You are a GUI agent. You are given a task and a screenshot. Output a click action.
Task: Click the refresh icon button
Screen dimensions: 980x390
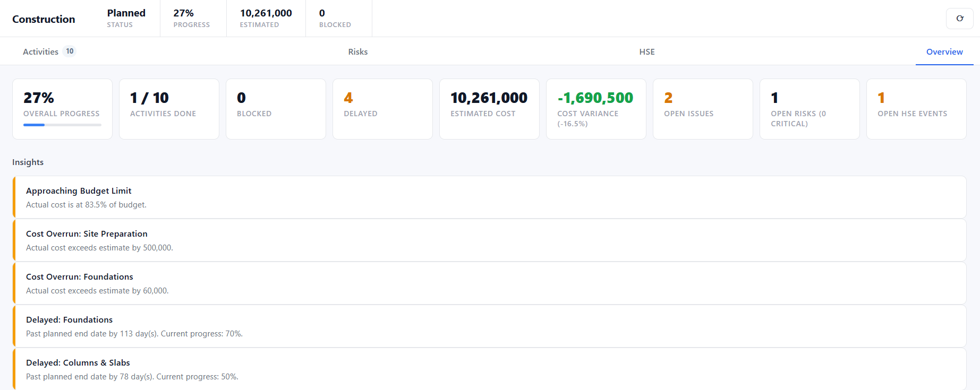coord(959,19)
